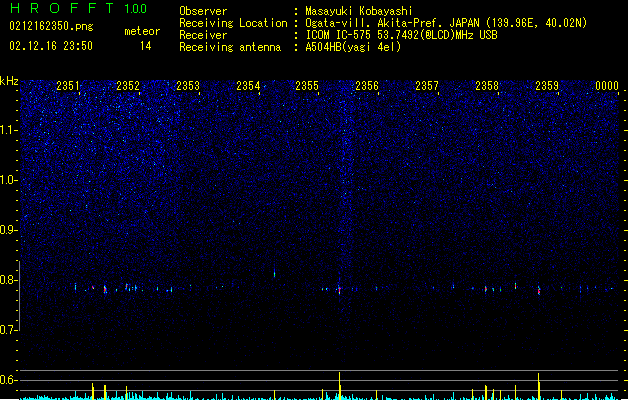Image resolution: width=629 pixels, height=400 pixels.
Task: Click the meteor label
Action: 142,31
